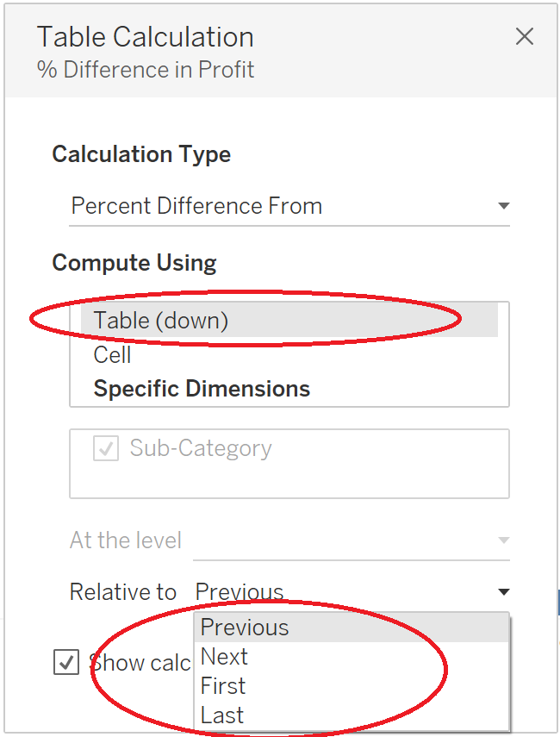Choose 'First' in the Relative to list
The height and width of the screenshot is (737, 560).
pos(223,686)
